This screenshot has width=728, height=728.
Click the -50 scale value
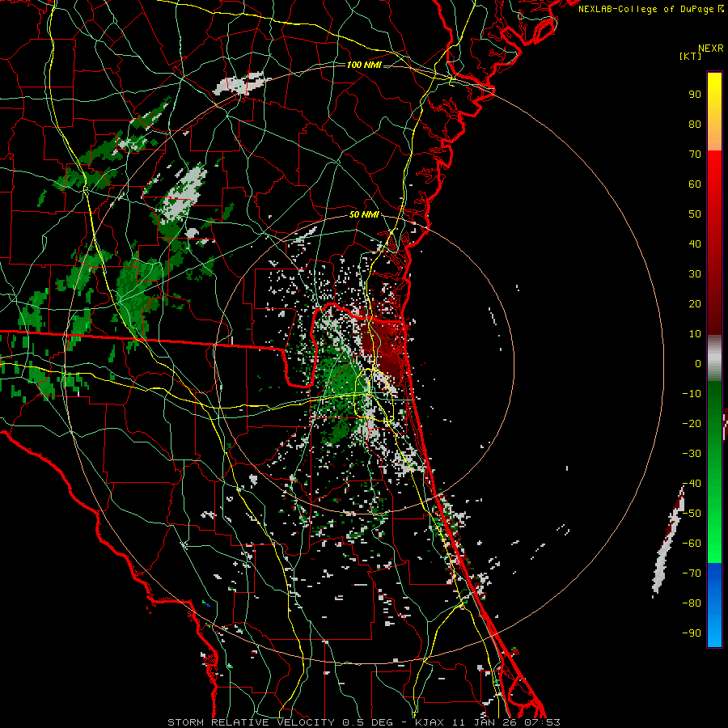tap(692, 514)
